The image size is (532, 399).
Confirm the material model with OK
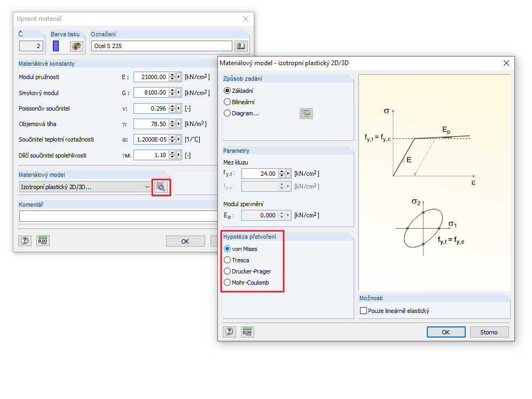tap(446, 332)
